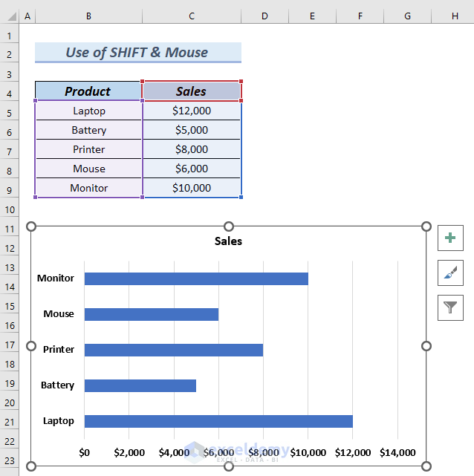Select the Sales header cell in table
Viewport: 474px width, 476px height.
point(192,91)
